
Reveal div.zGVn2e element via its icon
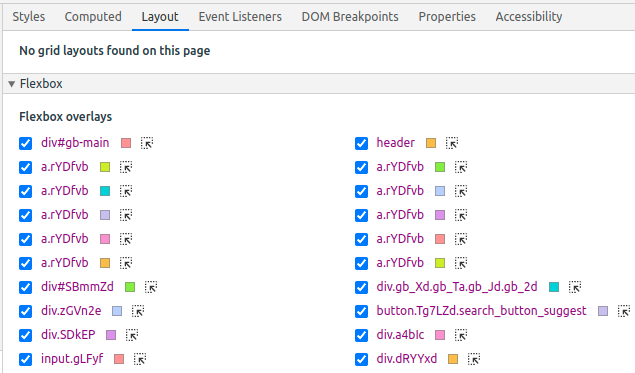(x=138, y=311)
